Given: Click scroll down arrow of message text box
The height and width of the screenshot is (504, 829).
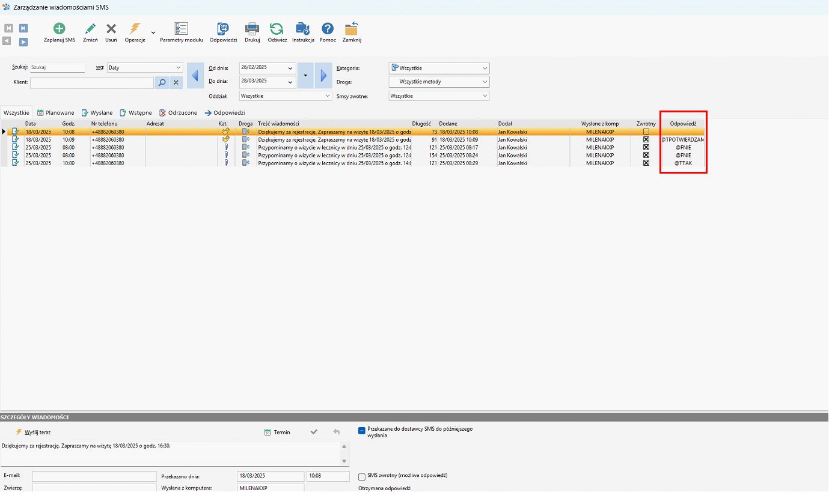Looking at the screenshot, I should coord(344,461).
